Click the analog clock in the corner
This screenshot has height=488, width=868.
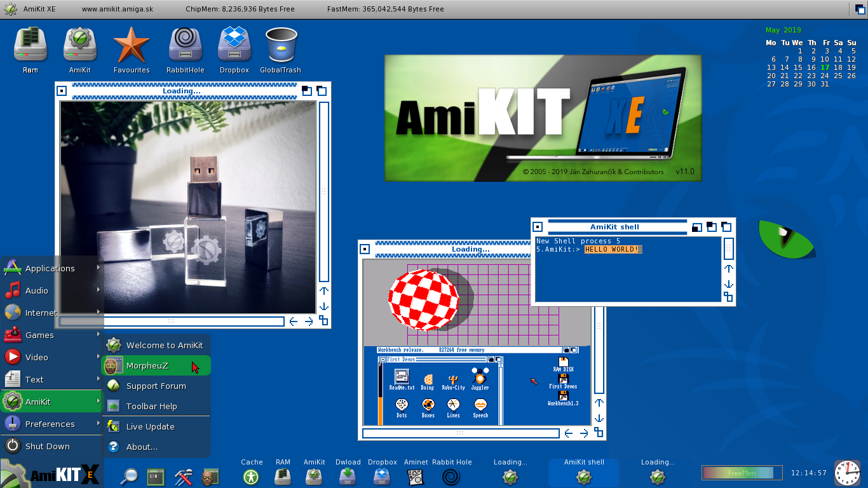[x=846, y=473]
